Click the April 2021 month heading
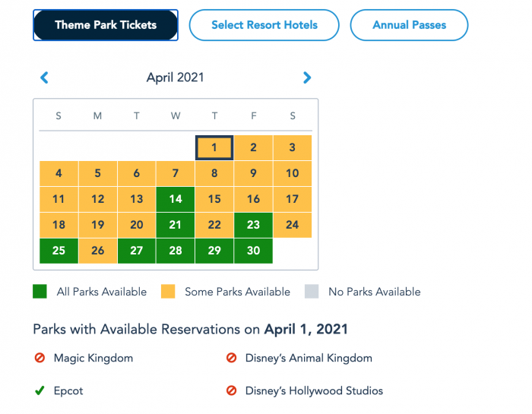This screenshot has height=414, width=532. pos(175,77)
